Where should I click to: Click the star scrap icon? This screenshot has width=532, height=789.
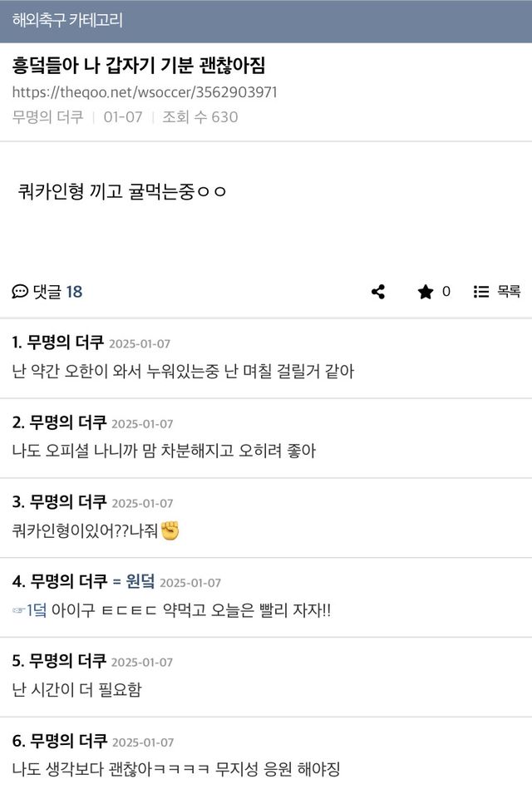426,292
